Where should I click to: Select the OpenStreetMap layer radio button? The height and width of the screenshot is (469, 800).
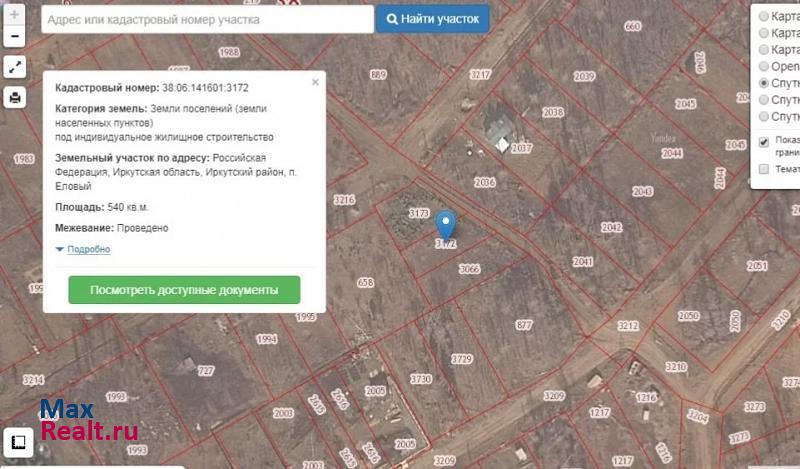765,66
